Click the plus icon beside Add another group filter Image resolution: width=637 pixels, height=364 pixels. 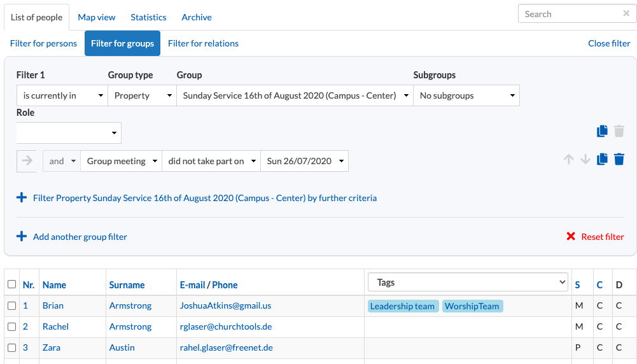coord(22,237)
